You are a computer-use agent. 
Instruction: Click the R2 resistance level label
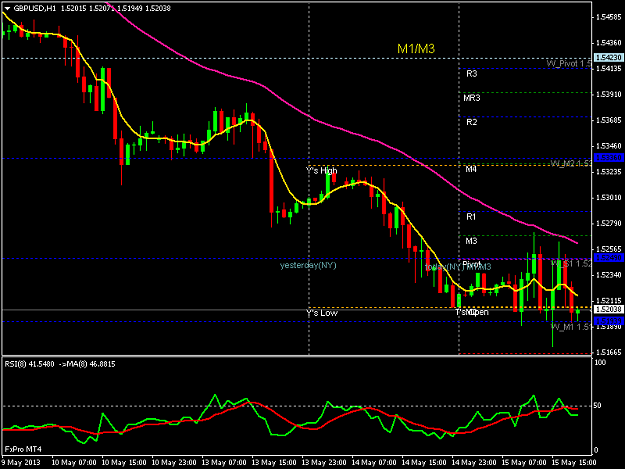click(x=472, y=122)
